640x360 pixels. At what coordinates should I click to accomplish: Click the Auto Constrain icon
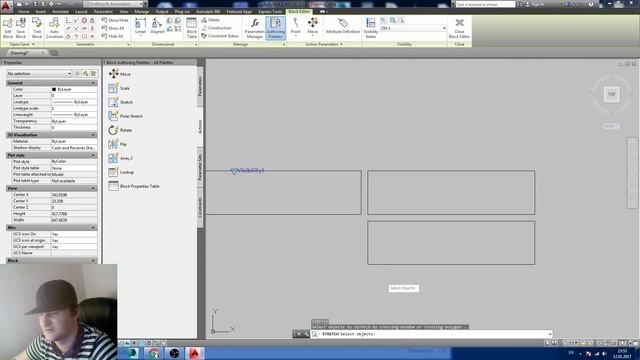point(54,28)
